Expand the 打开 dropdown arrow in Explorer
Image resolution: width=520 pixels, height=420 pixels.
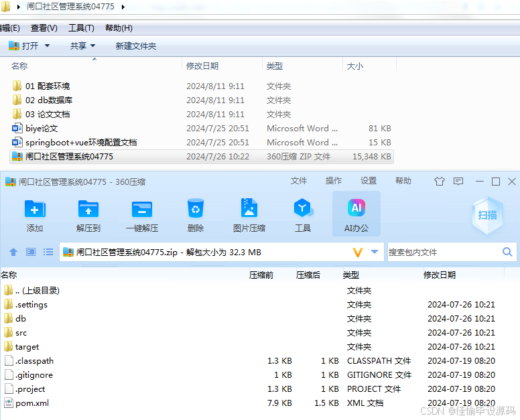(x=47, y=46)
